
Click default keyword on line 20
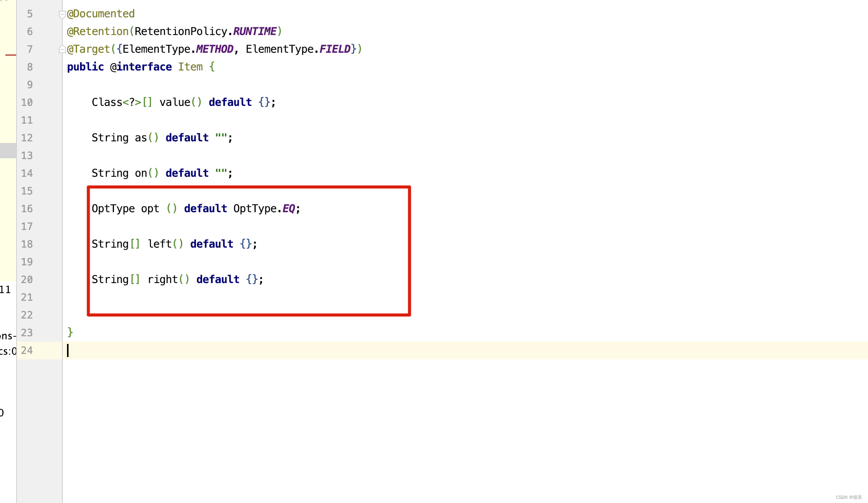point(218,280)
